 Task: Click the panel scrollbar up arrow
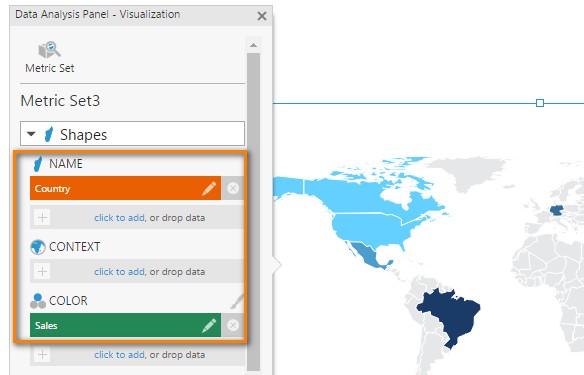pyautogui.click(x=254, y=45)
